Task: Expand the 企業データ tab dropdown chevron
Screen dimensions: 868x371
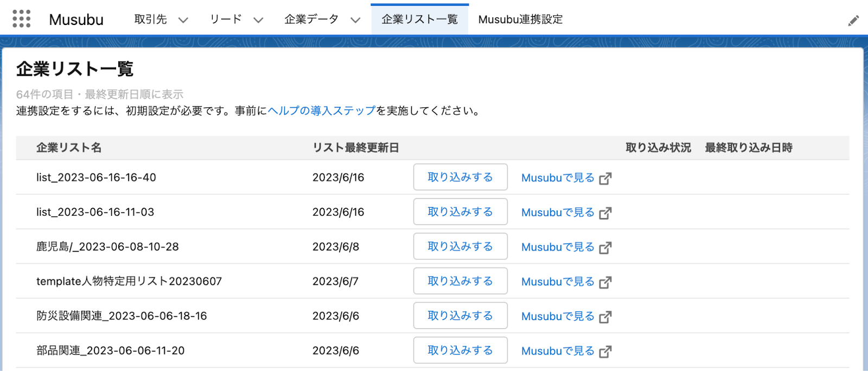Action: [355, 20]
